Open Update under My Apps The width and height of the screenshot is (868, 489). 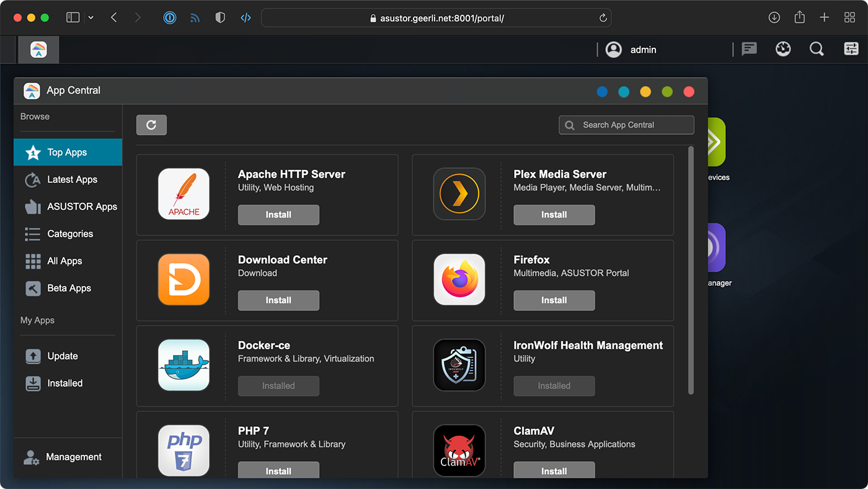68,356
